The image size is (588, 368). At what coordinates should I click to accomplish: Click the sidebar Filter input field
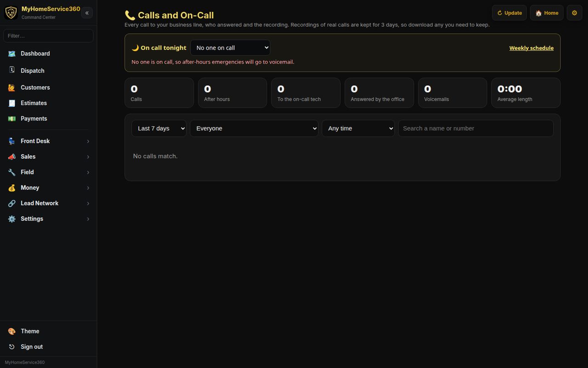click(48, 36)
